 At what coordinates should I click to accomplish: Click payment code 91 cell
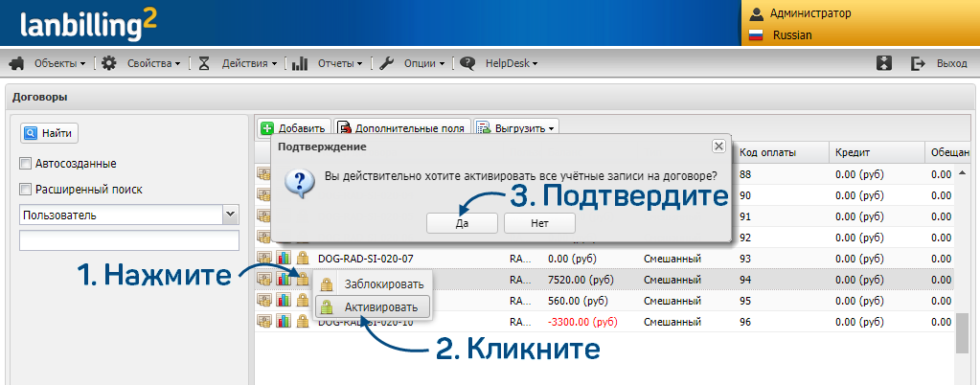coord(745,216)
